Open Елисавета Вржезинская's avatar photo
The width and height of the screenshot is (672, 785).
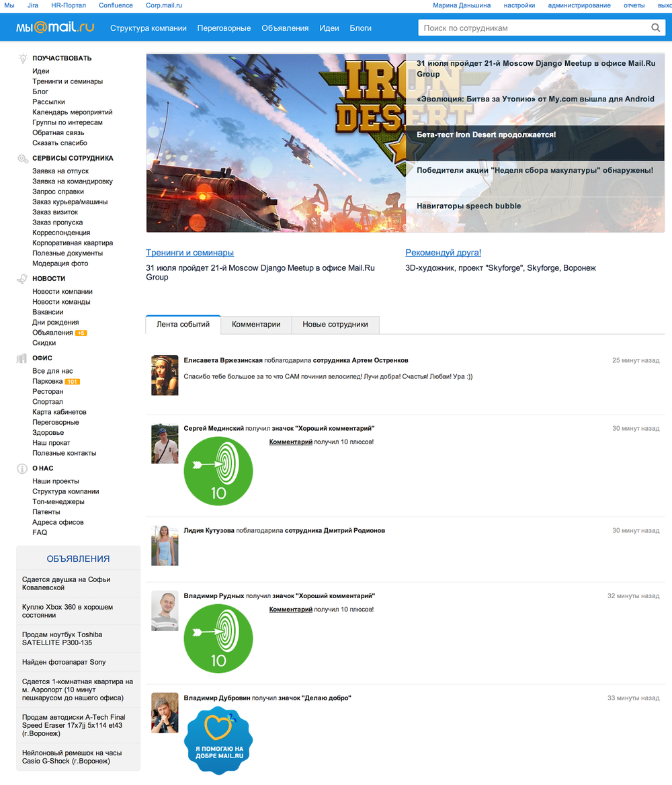click(x=165, y=375)
